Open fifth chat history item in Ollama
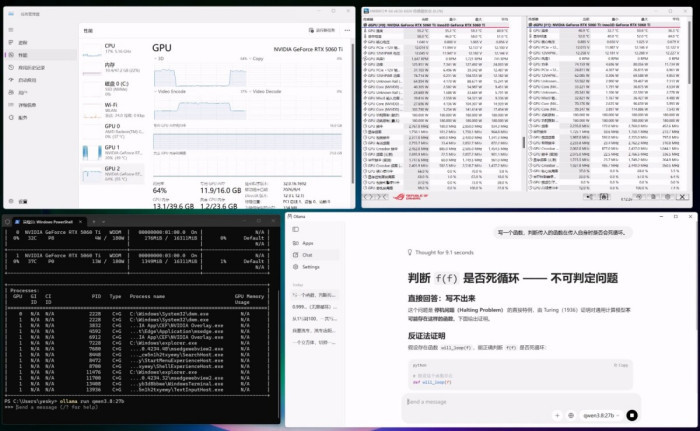 (x=315, y=343)
